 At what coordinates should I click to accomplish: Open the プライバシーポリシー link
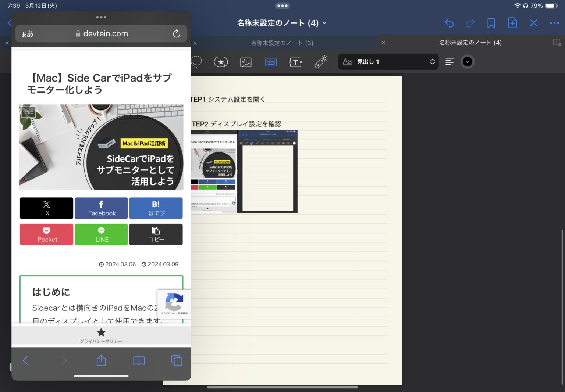[x=101, y=335]
